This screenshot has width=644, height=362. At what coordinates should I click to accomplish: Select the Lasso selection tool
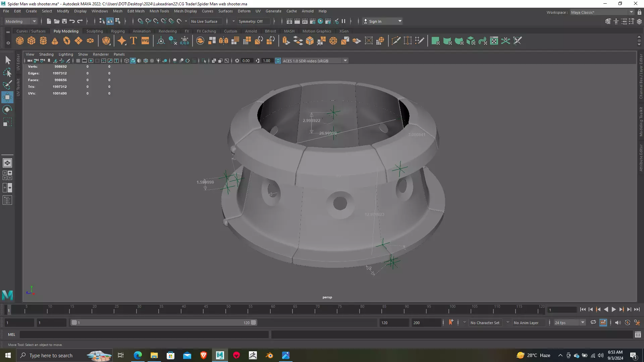tap(7, 72)
